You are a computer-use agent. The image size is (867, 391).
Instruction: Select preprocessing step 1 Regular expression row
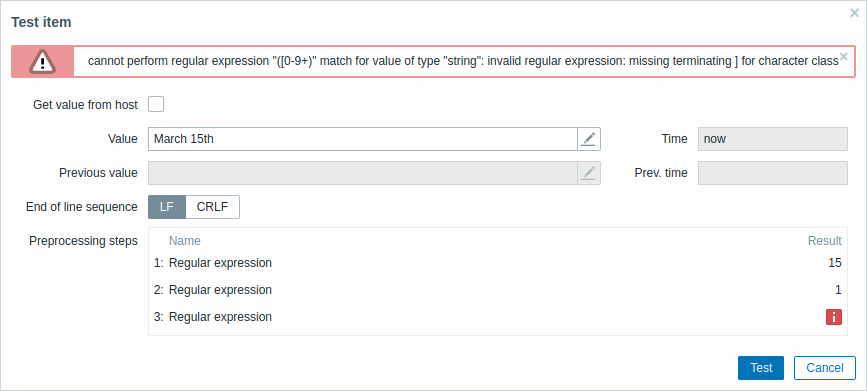click(x=498, y=263)
